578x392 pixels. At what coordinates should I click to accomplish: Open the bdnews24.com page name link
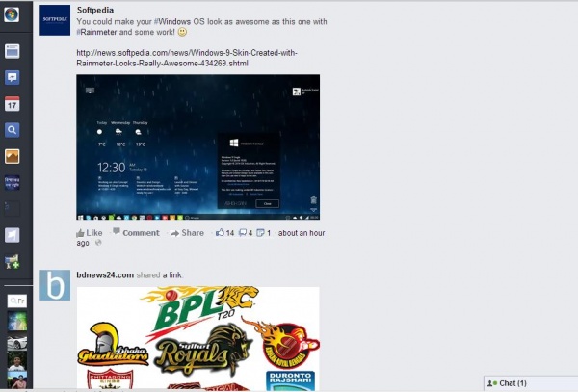tap(105, 274)
